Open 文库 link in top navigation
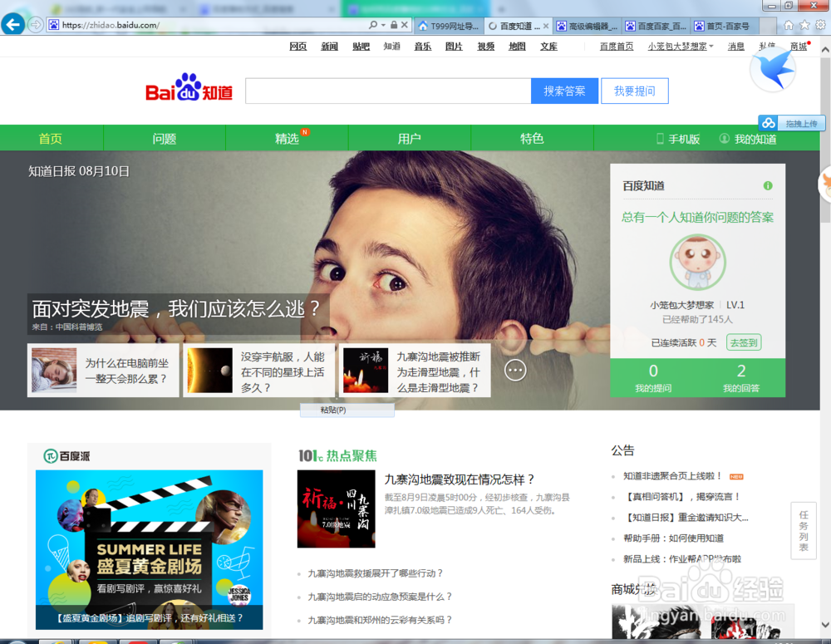The image size is (831, 644). (x=548, y=47)
